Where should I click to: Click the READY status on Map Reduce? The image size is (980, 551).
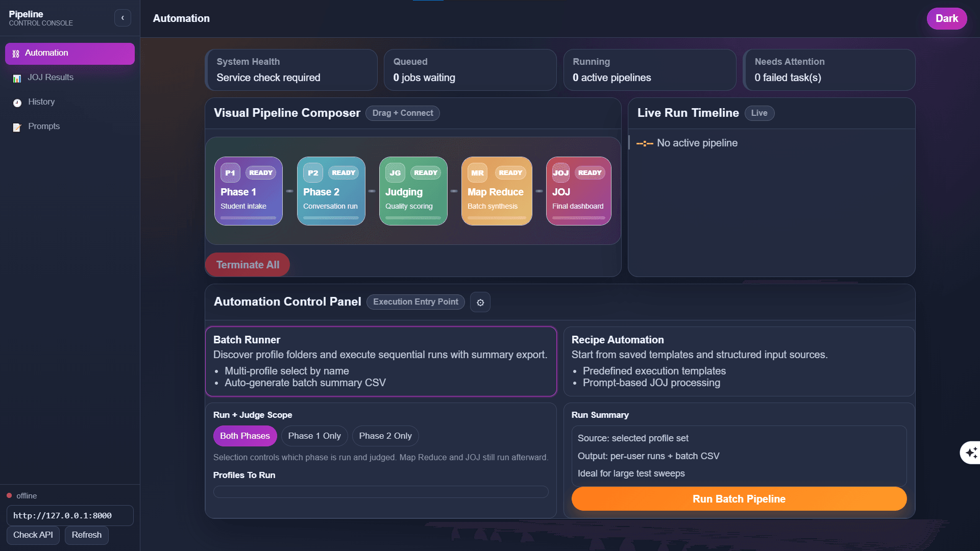coord(510,173)
